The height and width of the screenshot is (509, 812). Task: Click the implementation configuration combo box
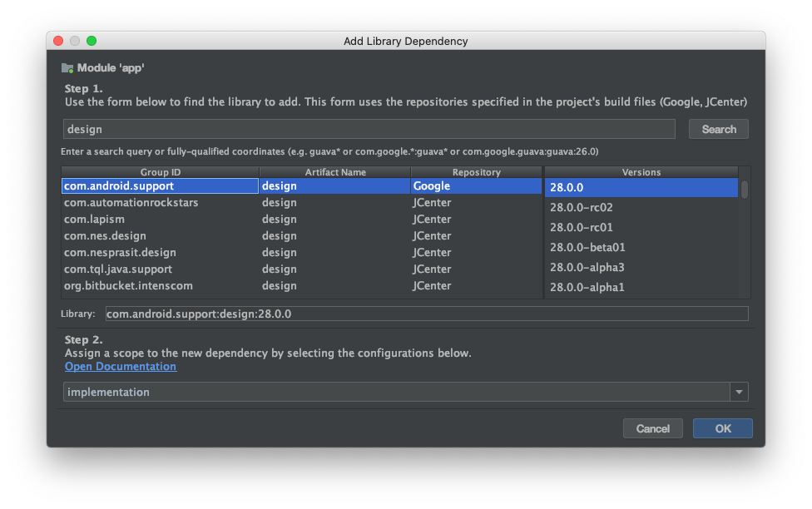pyautogui.click(x=405, y=392)
